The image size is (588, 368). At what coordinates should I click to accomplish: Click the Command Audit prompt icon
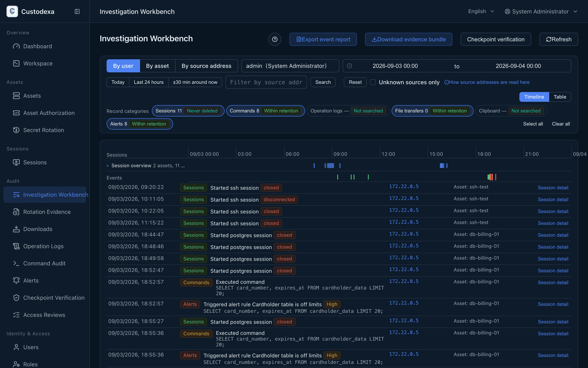pos(16,263)
